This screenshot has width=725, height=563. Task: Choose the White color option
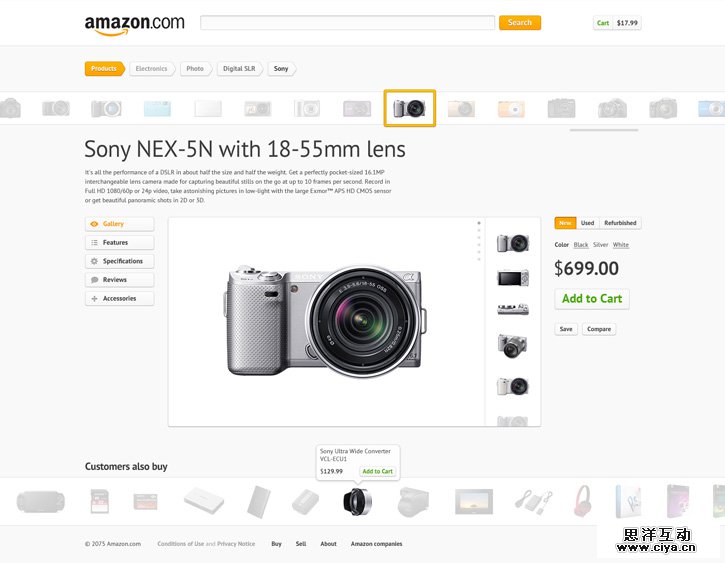(x=621, y=245)
